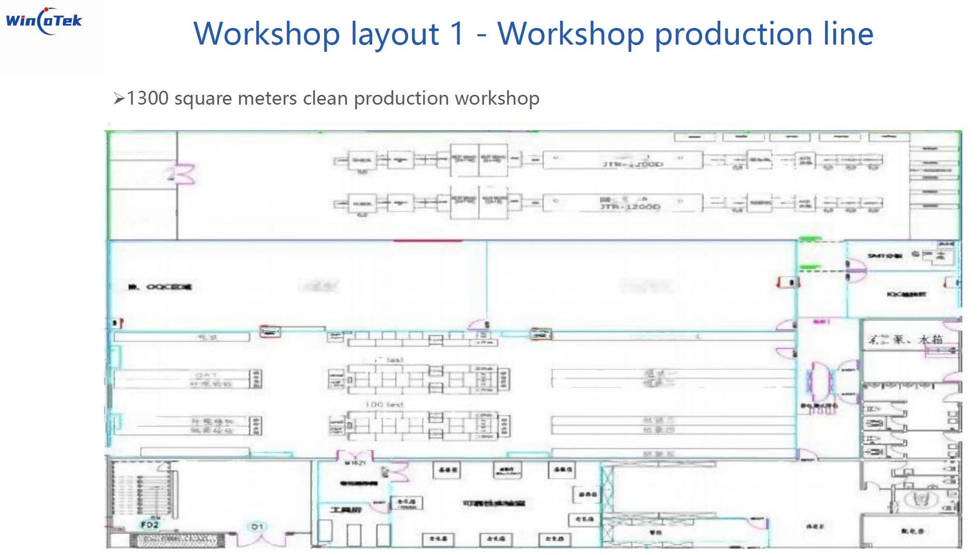Click the '100 test' station label
The height and width of the screenshot is (555, 980).
coord(384,404)
